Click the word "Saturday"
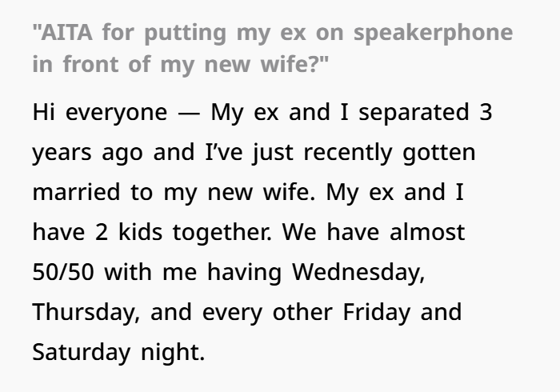The image size is (560, 392). (82, 354)
